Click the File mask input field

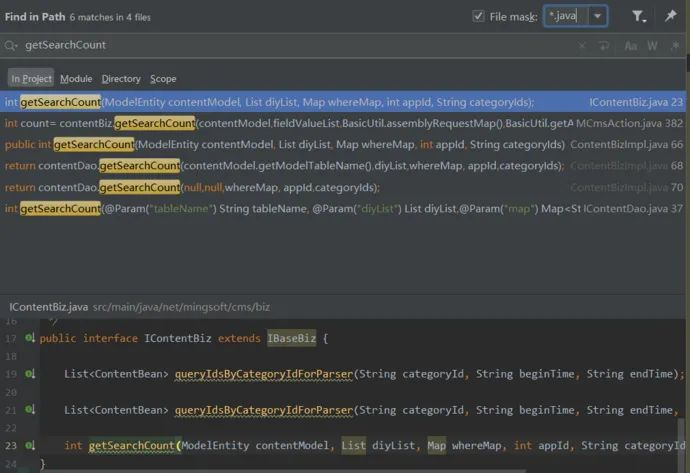pos(566,16)
